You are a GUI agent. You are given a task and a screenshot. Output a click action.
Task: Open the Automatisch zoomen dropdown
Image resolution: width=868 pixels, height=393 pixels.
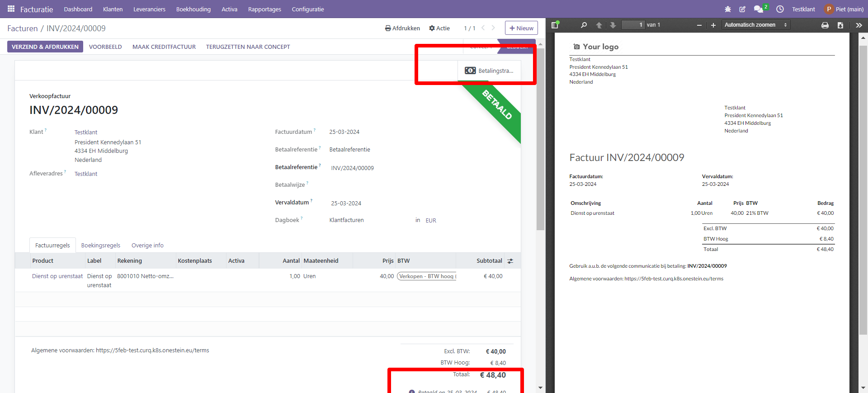(755, 25)
